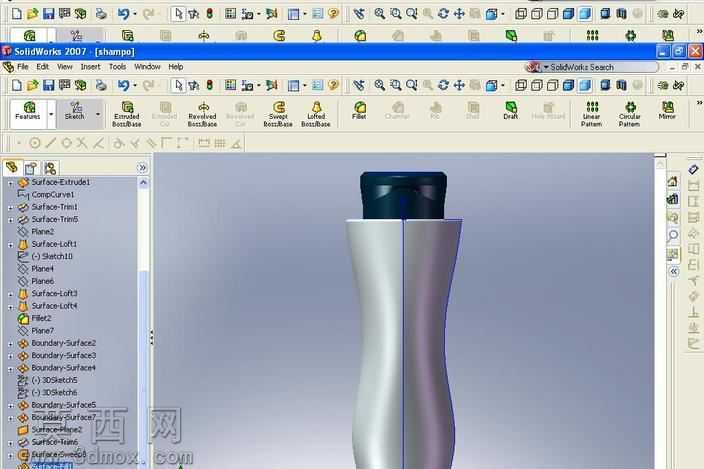
Task: Click the SolidWorks logo icon left of the File menu
Action: [8, 67]
